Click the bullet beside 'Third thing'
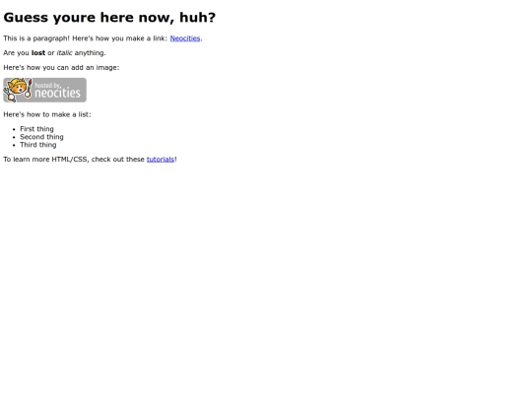This screenshot has width=532, height=399. pyautogui.click(x=14, y=145)
